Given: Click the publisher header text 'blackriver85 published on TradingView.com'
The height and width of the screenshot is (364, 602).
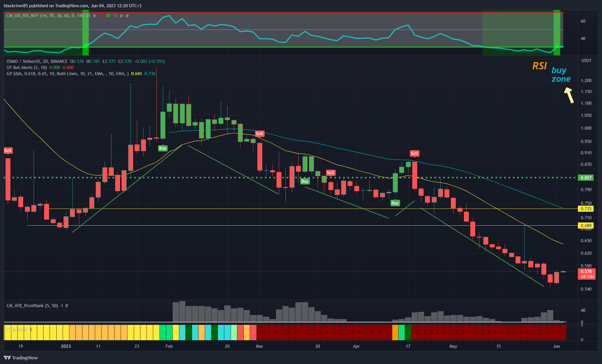Looking at the screenshot, I should pos(46,6).
